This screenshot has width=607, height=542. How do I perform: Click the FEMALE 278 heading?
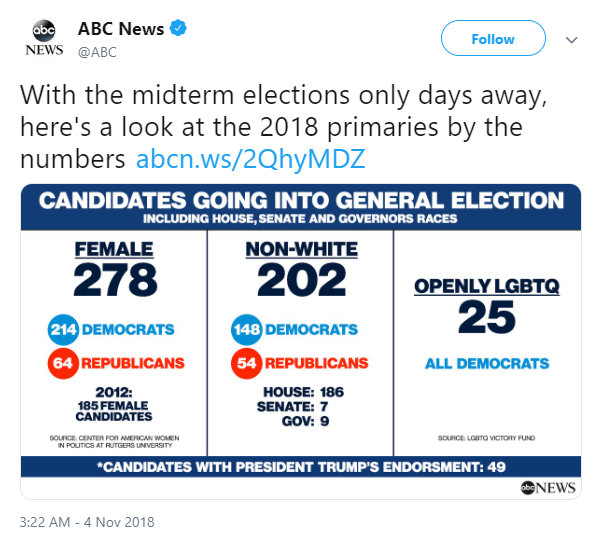[x=115, y=269]
